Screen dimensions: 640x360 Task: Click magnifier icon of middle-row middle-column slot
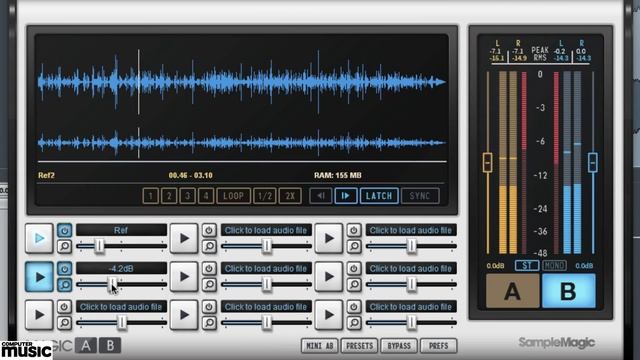(209, 284)
